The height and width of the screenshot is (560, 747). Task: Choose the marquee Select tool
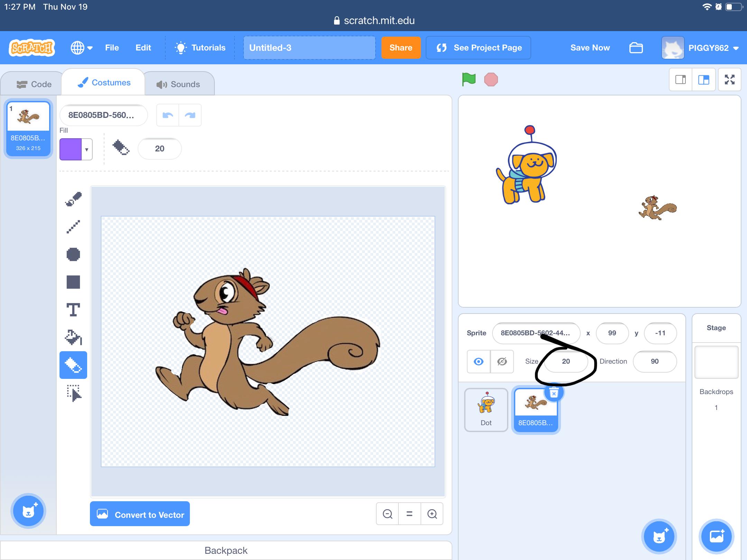click(x=73, y=393)
